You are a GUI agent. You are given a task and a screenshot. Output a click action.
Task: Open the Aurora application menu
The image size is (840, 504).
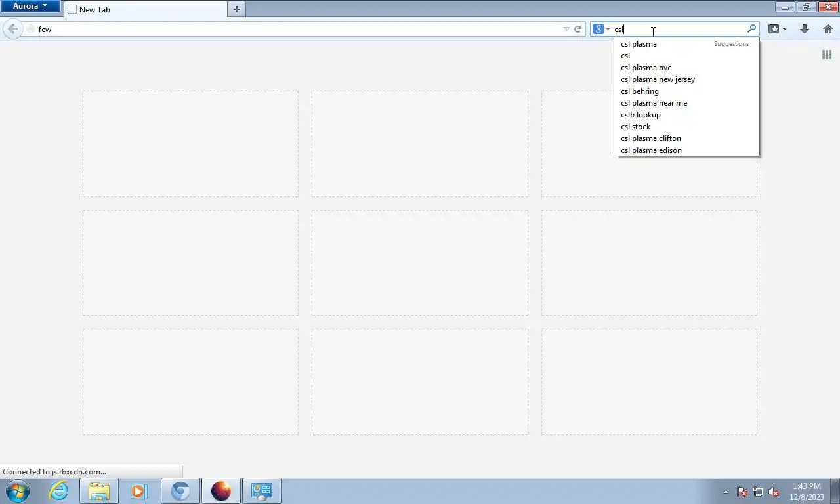[30, 6]
